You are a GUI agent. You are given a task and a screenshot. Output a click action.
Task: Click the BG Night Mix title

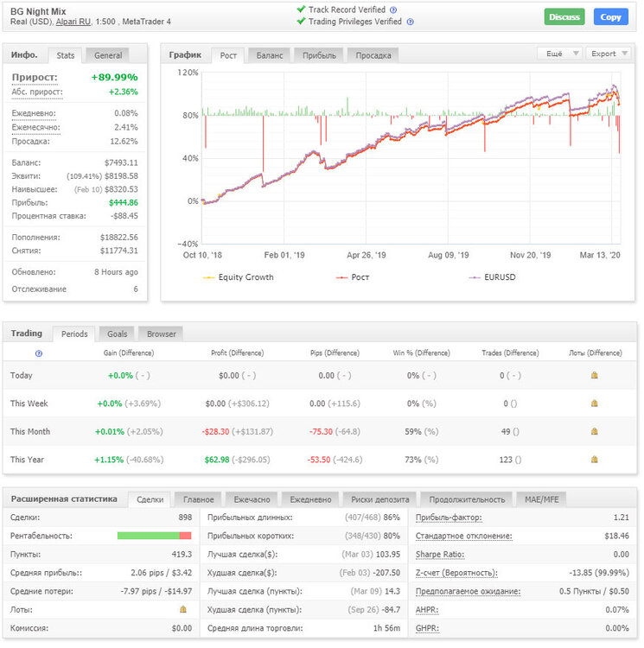38,11
